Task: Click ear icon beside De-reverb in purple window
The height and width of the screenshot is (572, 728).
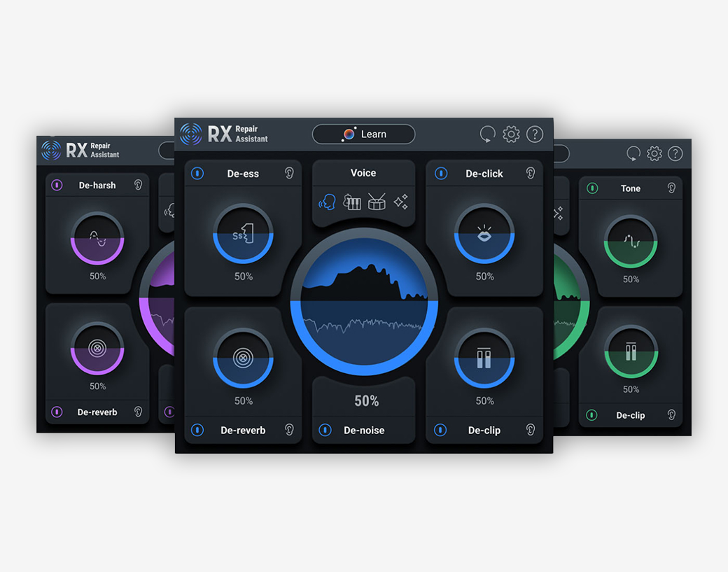Action: pos(138,412)
